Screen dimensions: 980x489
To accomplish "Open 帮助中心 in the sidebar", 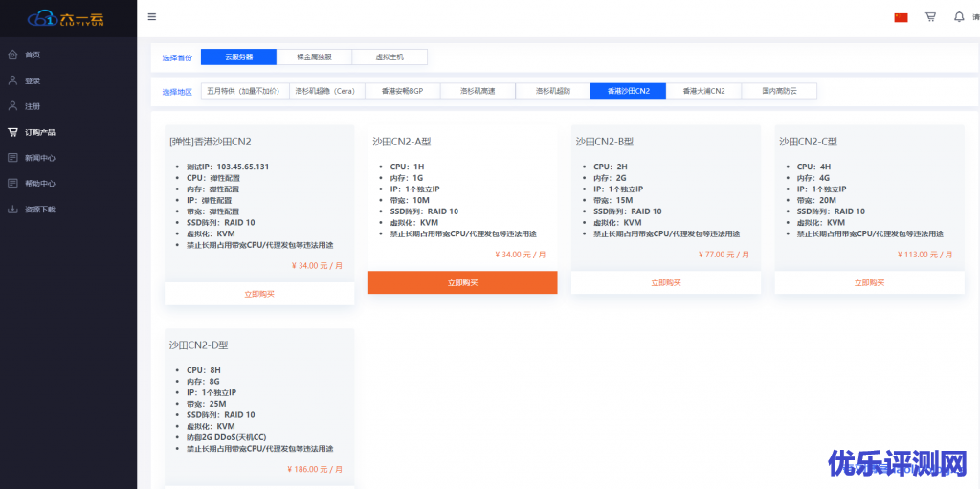I will (x=39, y=183).
